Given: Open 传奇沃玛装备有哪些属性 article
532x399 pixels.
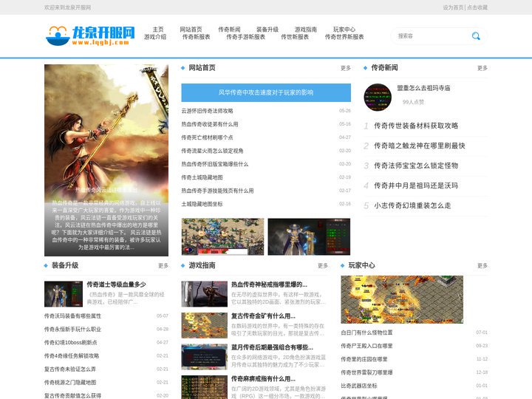Looking at the screenshot, I should (72, 316).
